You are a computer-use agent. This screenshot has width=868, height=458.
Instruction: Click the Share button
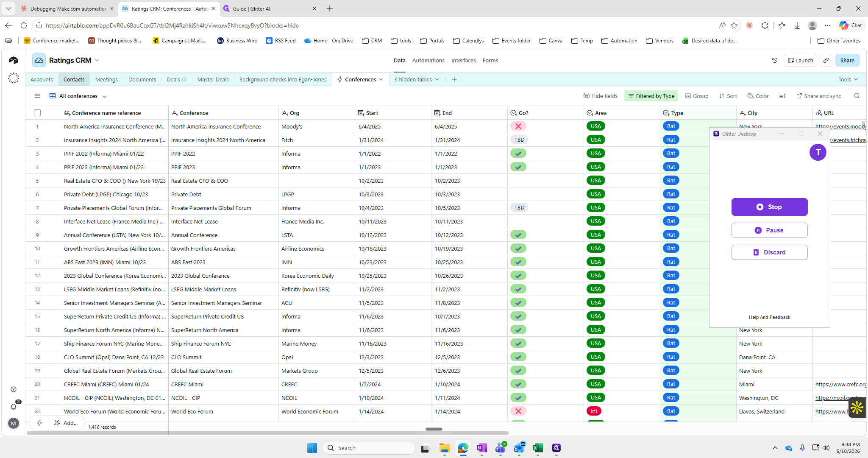click(847, 60)
